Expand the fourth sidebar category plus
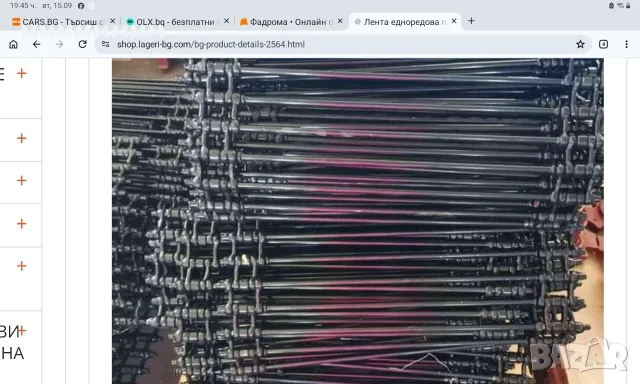The image size is (640, 384). point(22,224)
